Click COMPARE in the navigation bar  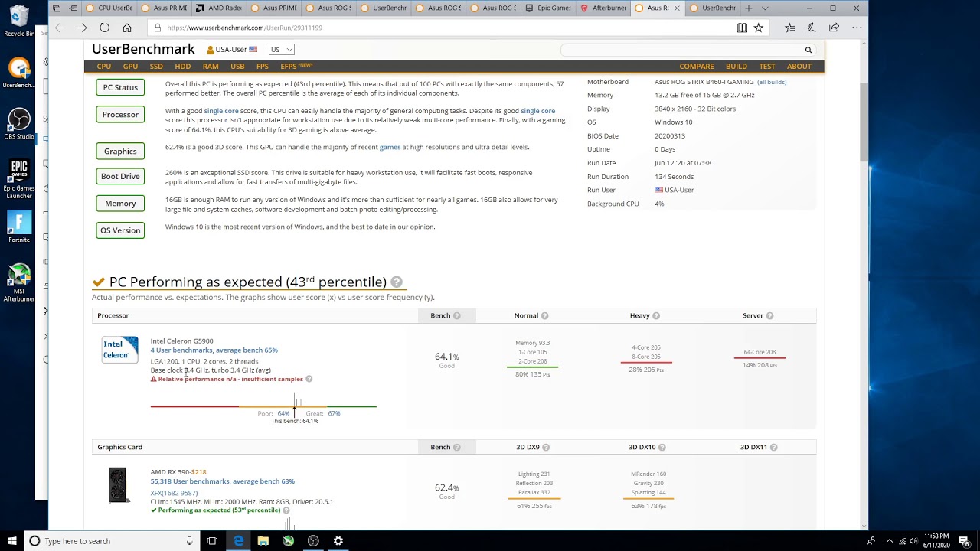697,67
